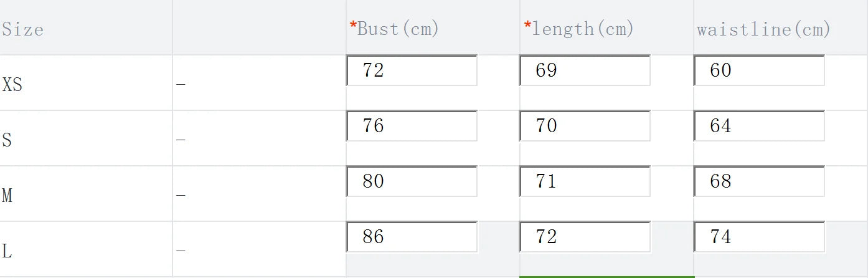Select the waistline(cm) column header

coord(763,29)
